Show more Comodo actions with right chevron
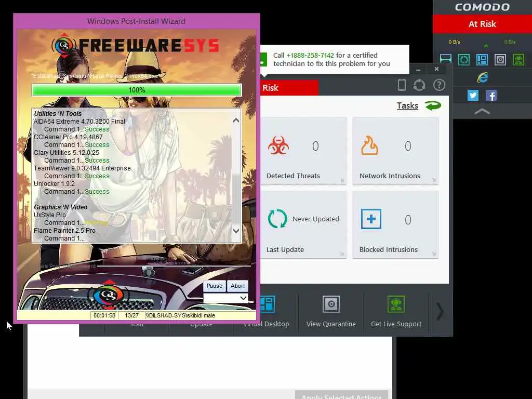532x399 pixels. (x=440, y=311)
